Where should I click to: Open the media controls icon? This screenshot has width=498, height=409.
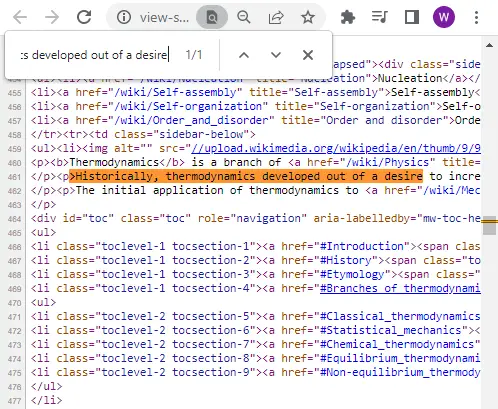[380, 17]
